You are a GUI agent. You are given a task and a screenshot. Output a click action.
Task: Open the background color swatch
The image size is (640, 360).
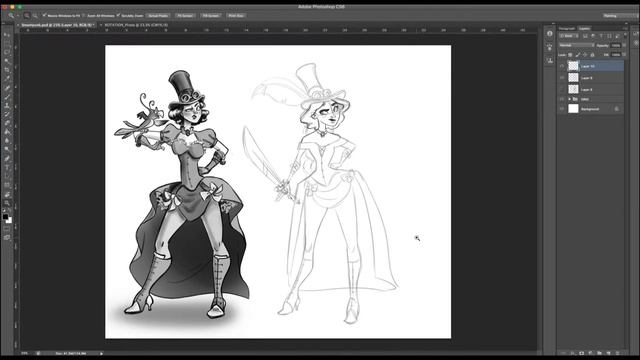10,221
